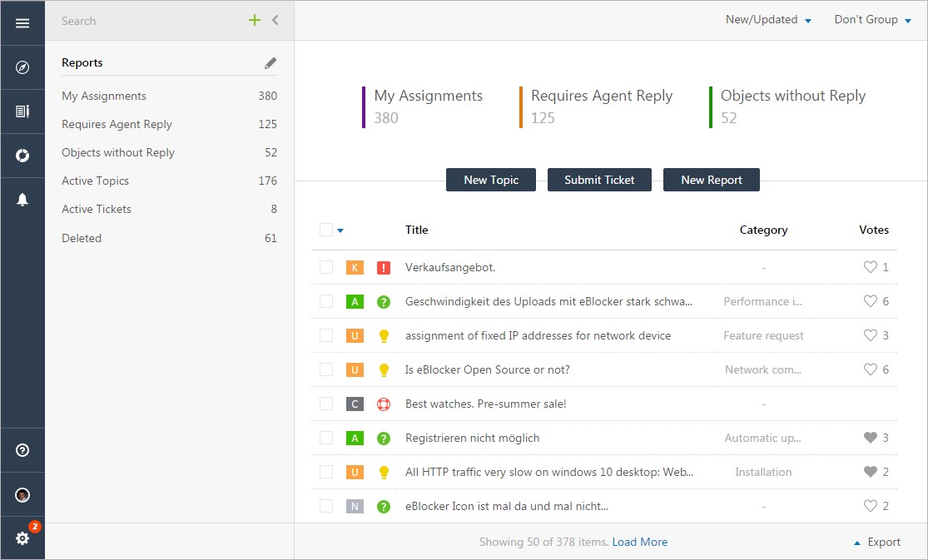Open settings via the gear icon with badge
Screen dimensions: 928x560
point(22,538)
